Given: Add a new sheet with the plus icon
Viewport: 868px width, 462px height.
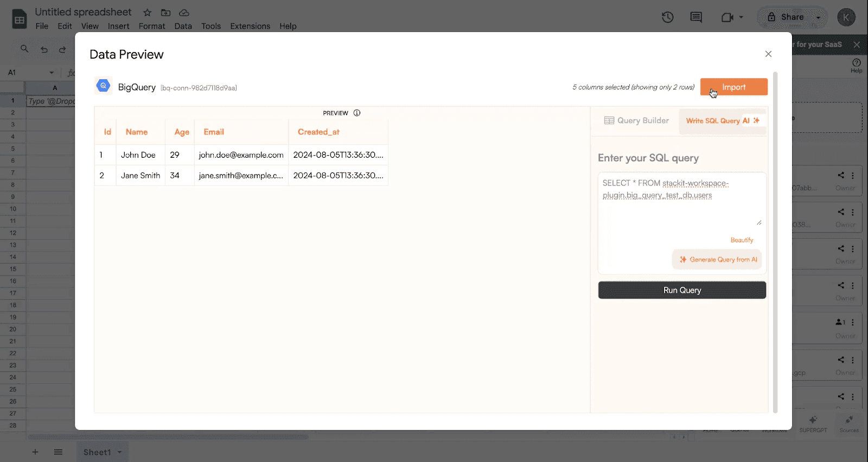Looking at the screenshot, I should [x=35, y=452].
